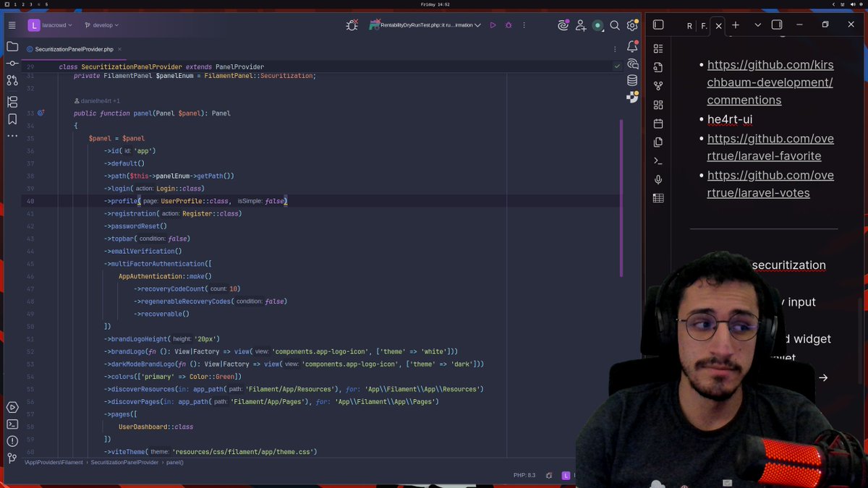
Task: Open Search Everywhere magnifier icon
Action: tap(615, 25)
